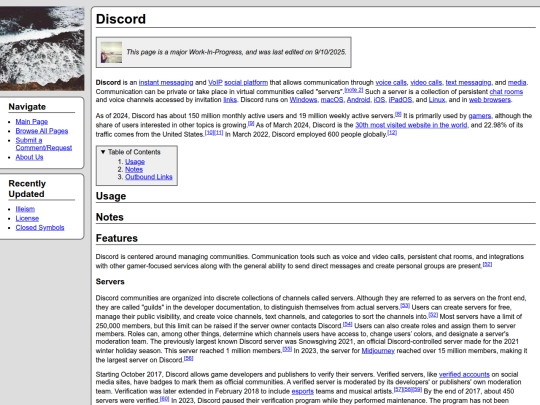Open the Android link

(x=358, y=100)
